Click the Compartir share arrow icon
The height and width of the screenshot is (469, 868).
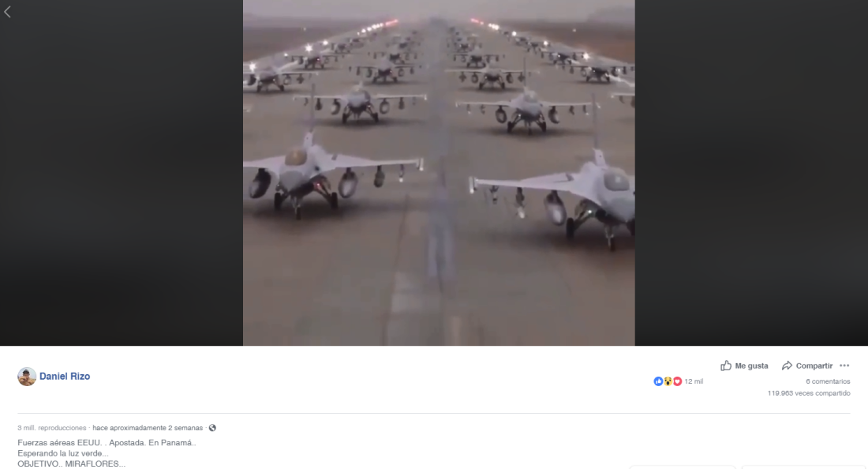tap(787, 366)
